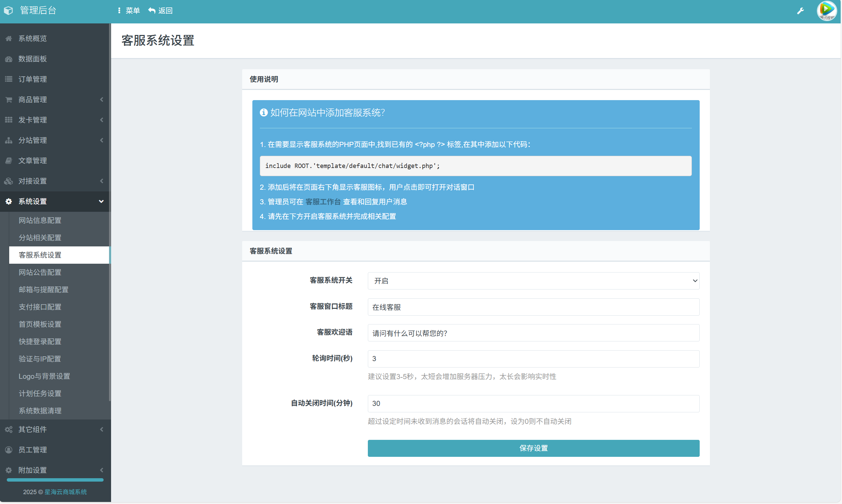Open the user avatar in top-right corner
842x504 pixels.
[x=826, y=11]
